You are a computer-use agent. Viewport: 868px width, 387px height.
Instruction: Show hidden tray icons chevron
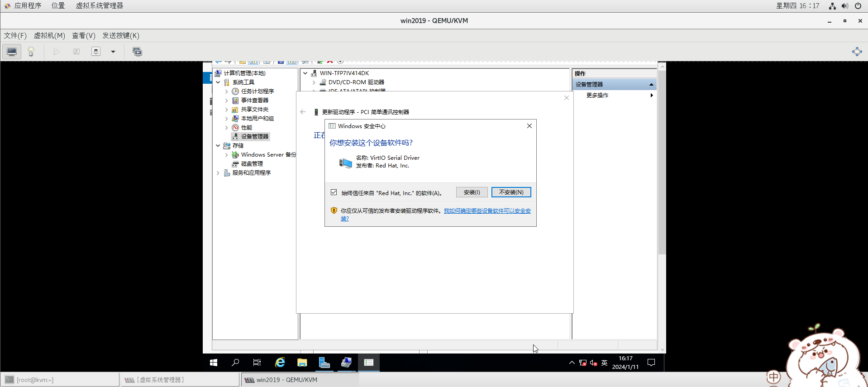coord(572,363)
